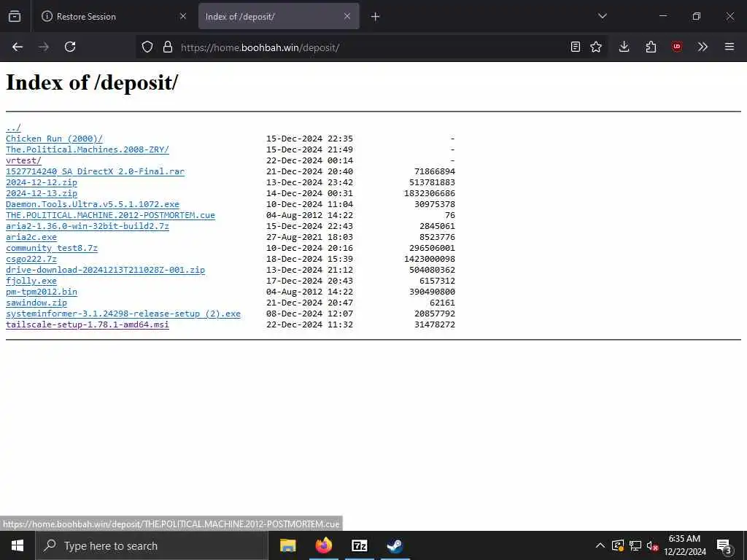This screenshot has height=560, width=747.
Task: Bookmark this page with star icon
Action: (x=596, y=47)
